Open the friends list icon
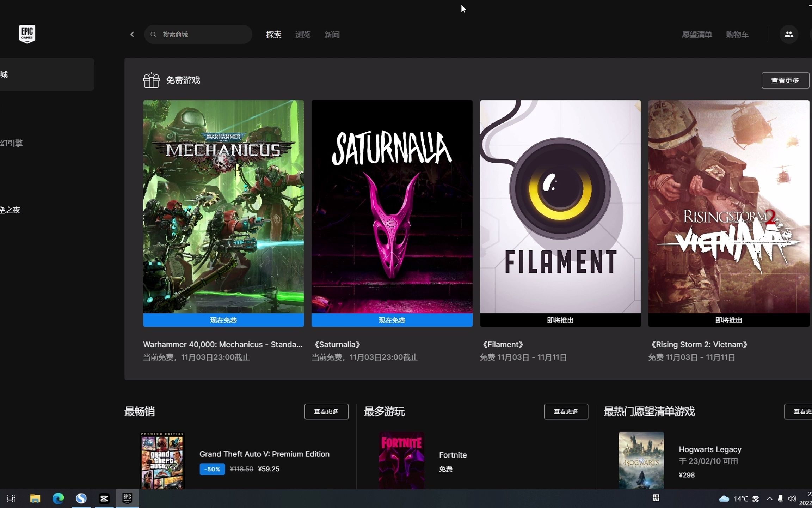This screenshot has width=812, height=508. pos(789,34)
